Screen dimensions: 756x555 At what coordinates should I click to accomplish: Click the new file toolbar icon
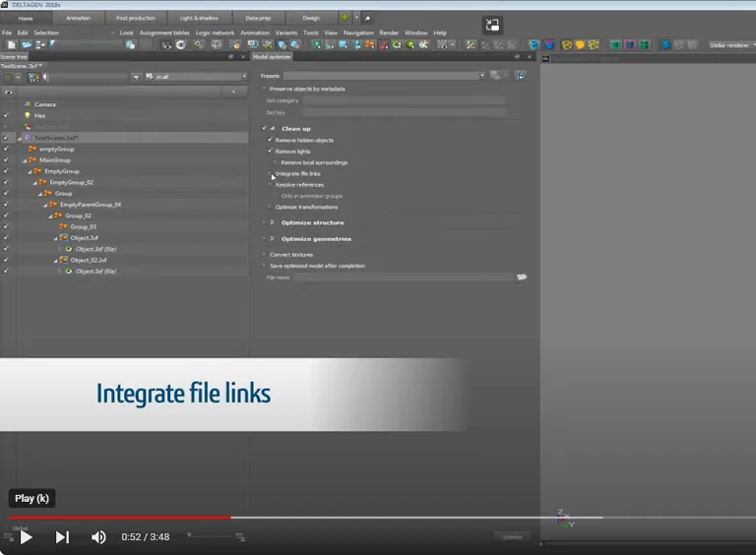[12, 45]
